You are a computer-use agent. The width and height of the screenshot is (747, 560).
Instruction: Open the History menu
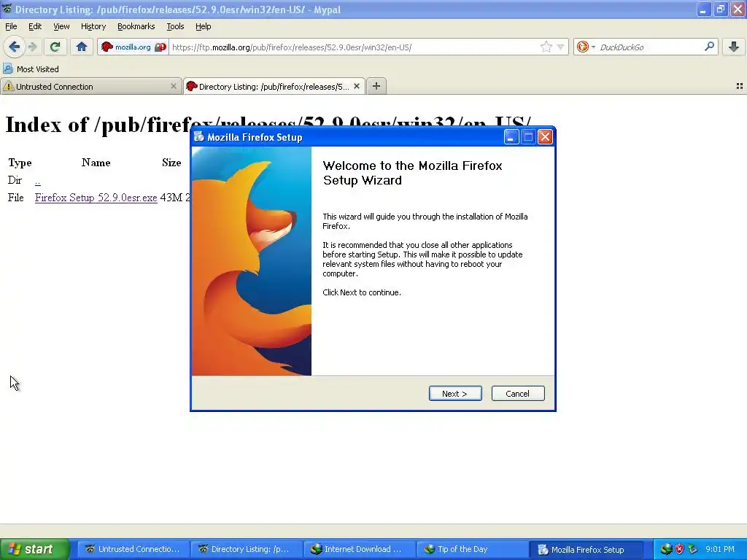[x=93, y=27]
